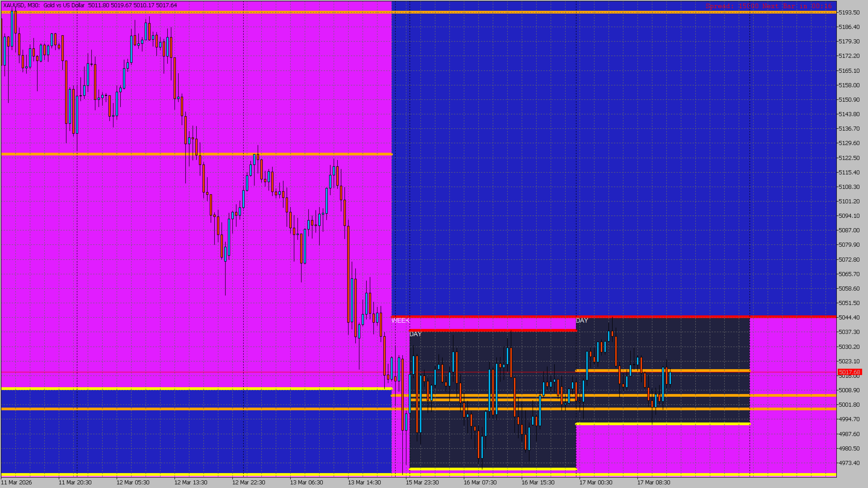Click the 5087.00 price scale label
The image size is (868, 488).
[849, 230]
